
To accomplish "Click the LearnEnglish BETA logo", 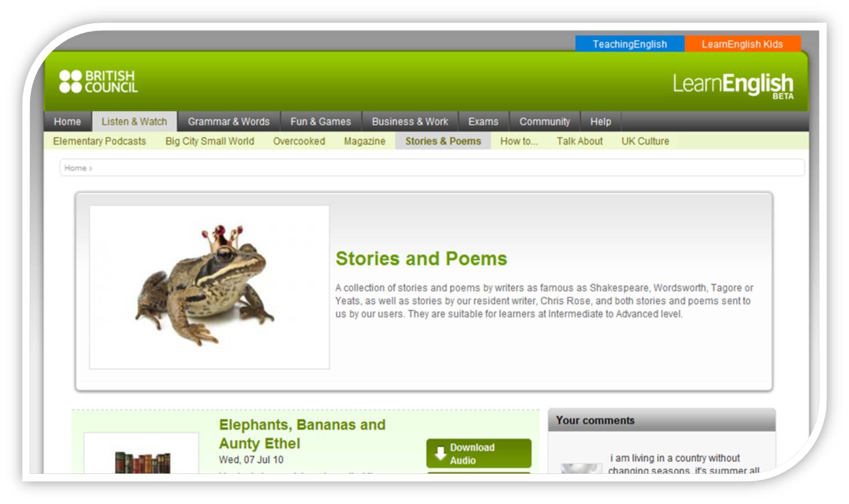I will point(733,85).
